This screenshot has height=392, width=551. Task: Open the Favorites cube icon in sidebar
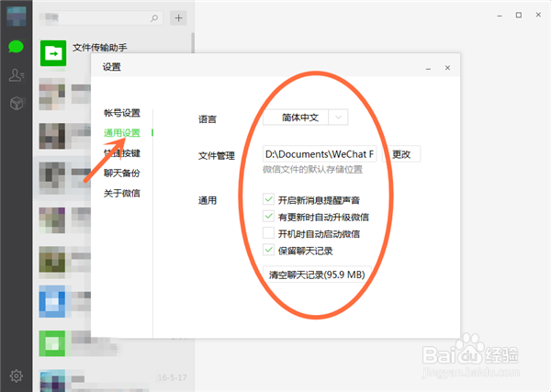point(17,103)
